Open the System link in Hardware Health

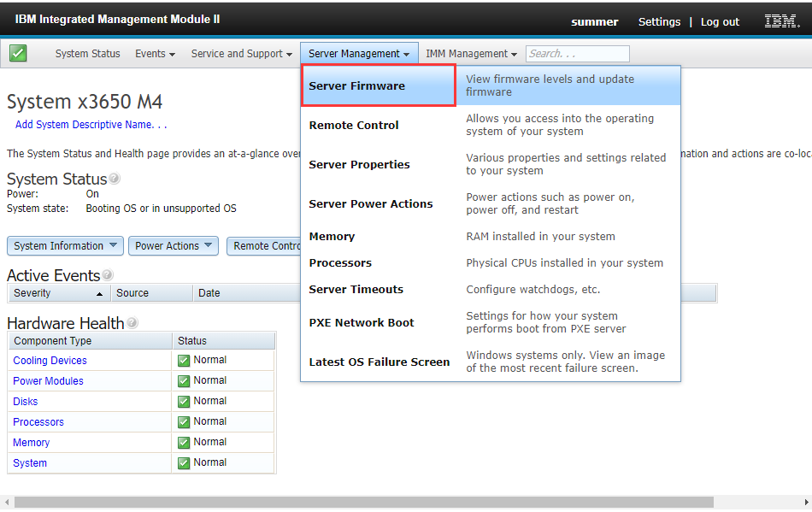tap(30, 463)
